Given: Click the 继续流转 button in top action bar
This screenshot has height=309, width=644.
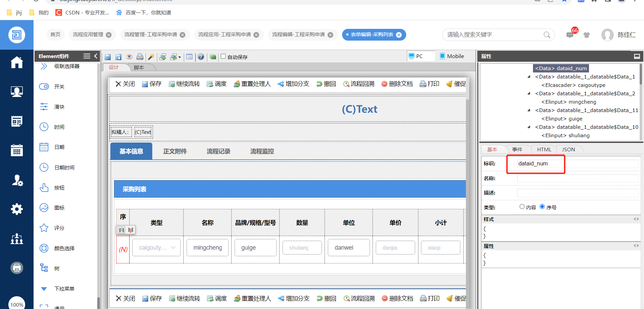Looking at the screenshot, I should tap(184, 84).
